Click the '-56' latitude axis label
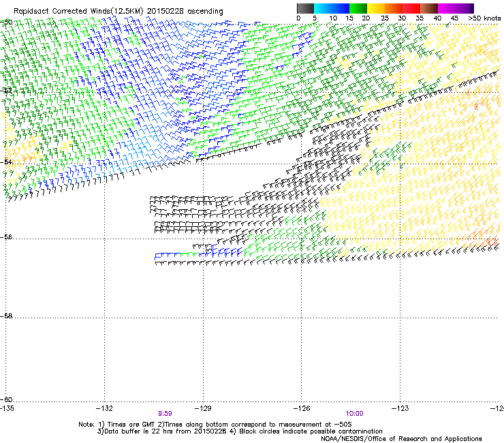The height and width of the screenshot is (443, 504). [x=6, y=237]
